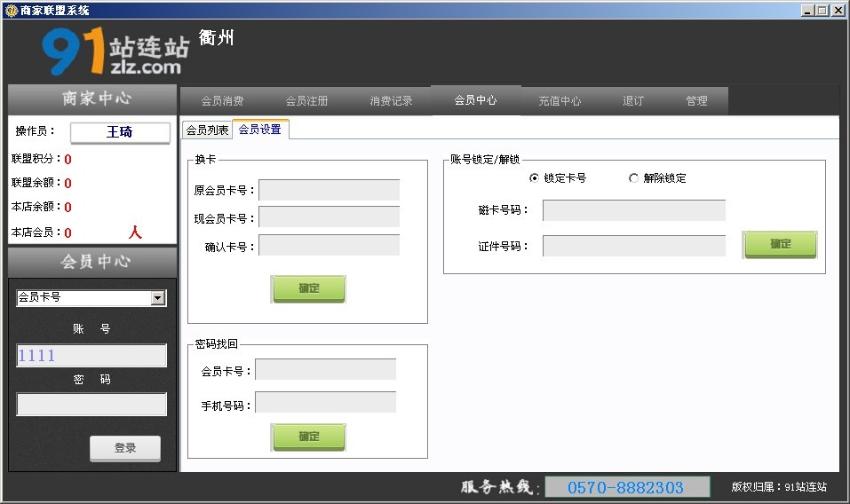Focus the 证件号码 input field
Viewport: 850px width, 504px height.
point(633,246)
